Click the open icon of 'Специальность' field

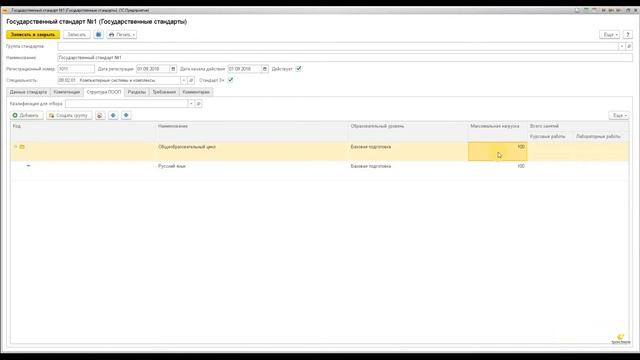coord(191,80)
